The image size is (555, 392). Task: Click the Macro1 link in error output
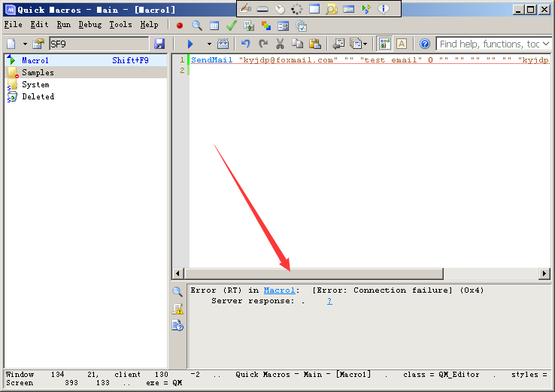pos(279,290)
